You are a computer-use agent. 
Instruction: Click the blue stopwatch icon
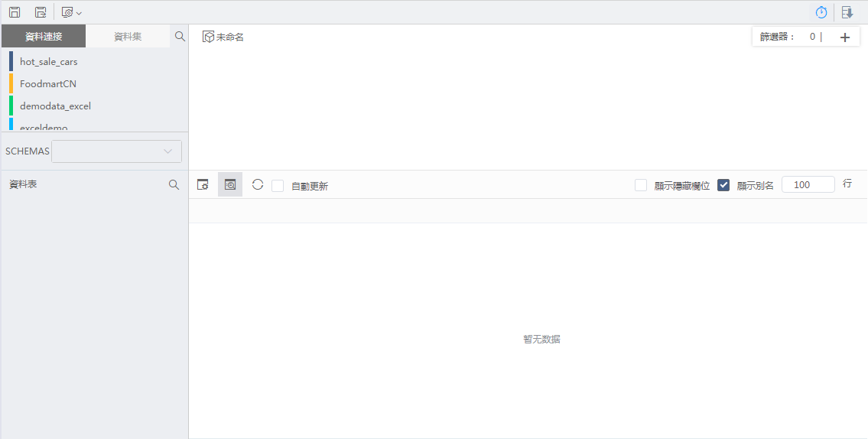pyautogui.click(x=821, y=12)
